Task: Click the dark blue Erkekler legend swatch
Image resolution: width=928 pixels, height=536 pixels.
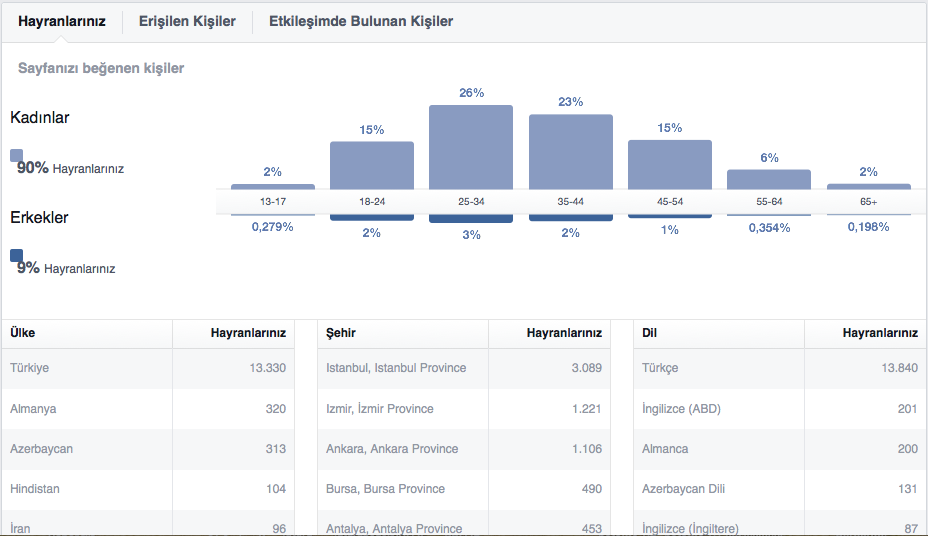Action: pos(17,256)
